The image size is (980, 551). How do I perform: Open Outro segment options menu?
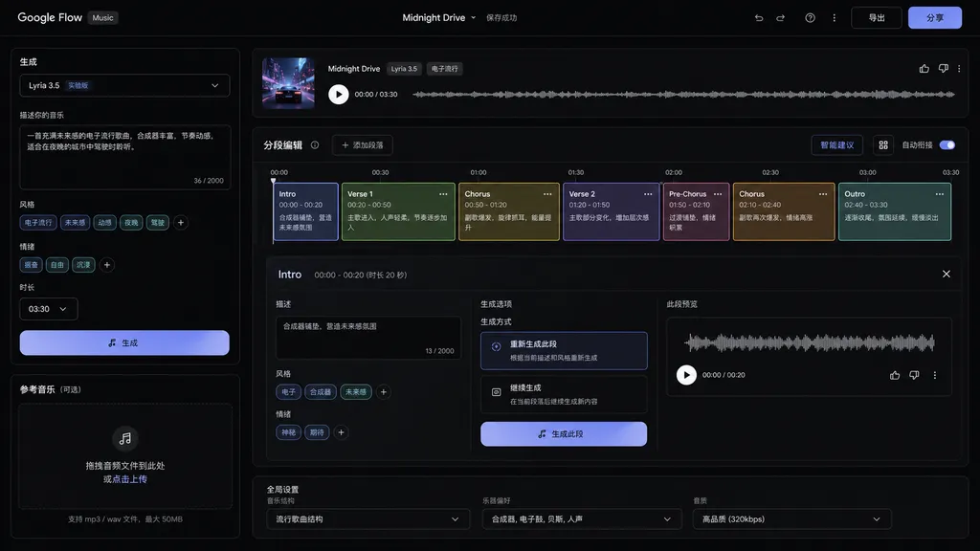click(x=940, y=194)
